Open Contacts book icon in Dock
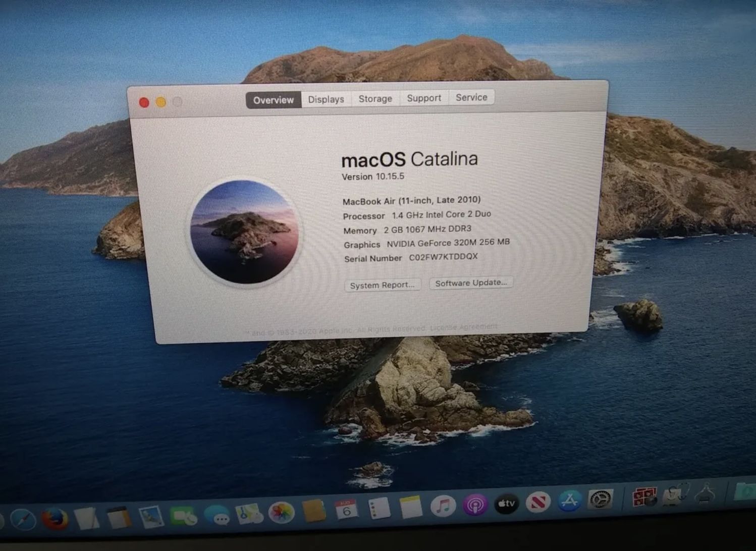Image resolution: width=756 pixels, height=551 pixels. point(314,511)
